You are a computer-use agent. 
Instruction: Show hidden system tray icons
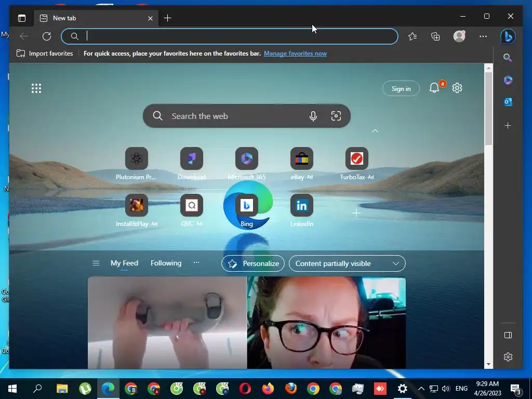pyautogui.click(x=421, y=389)
